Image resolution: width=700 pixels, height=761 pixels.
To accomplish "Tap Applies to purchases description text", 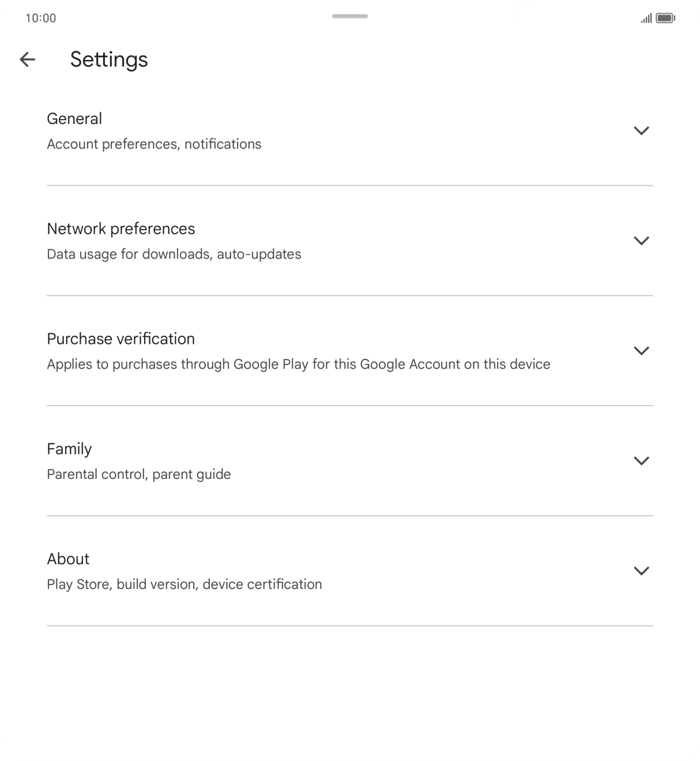I will pyautogui.click(x=299, y=365).
